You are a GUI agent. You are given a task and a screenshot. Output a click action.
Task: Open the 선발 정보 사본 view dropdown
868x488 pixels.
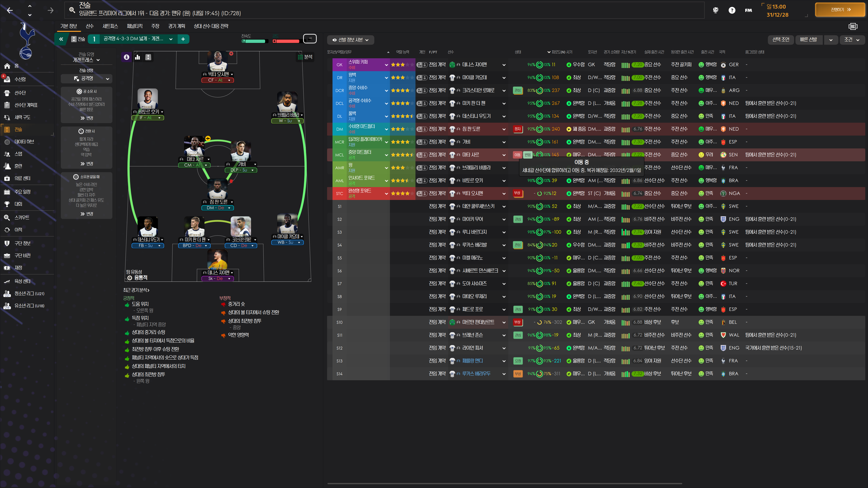pyautogui.click(x=350, y=40)
